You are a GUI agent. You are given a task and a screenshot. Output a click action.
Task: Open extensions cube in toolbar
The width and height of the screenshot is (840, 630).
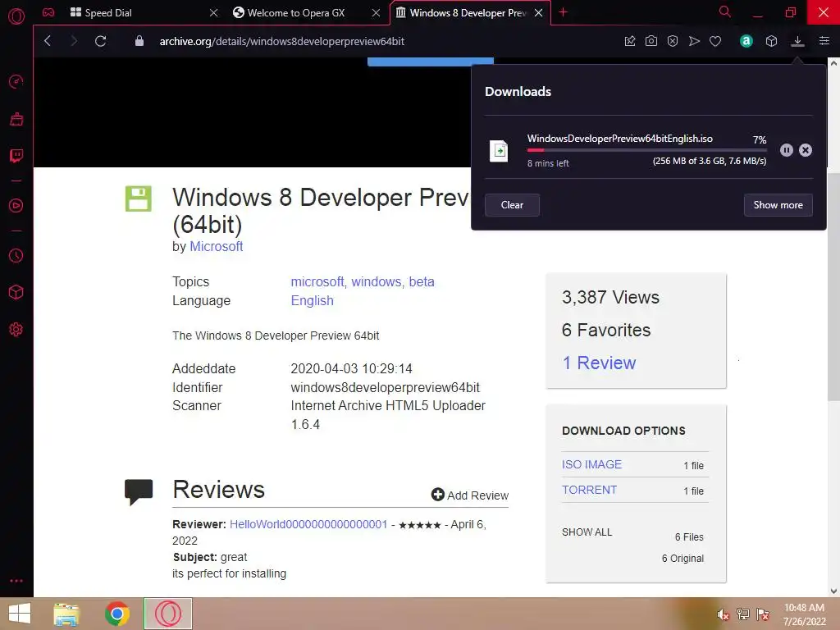pos(771,41)
